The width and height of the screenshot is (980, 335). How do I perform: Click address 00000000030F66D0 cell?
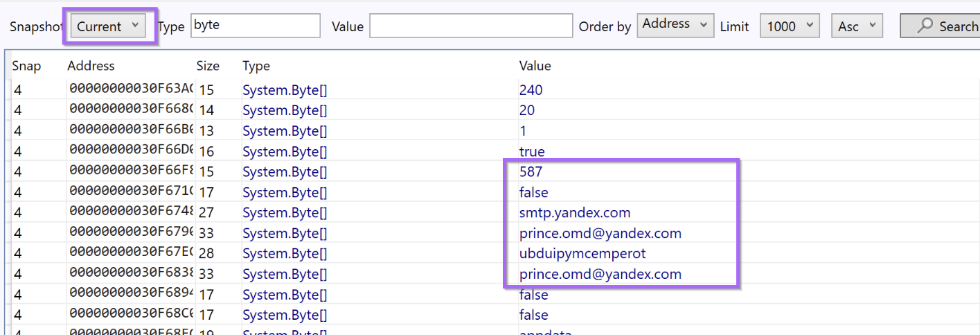(x=132, y=151)
